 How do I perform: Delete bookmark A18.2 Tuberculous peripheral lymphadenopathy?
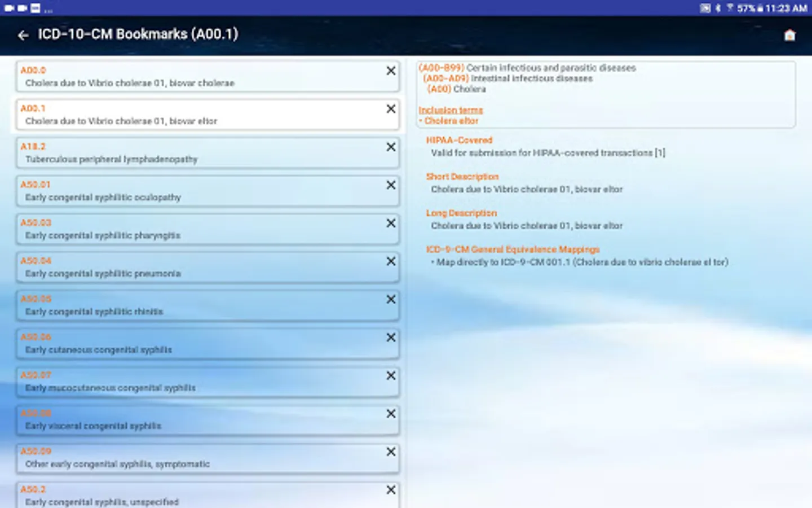391,147
